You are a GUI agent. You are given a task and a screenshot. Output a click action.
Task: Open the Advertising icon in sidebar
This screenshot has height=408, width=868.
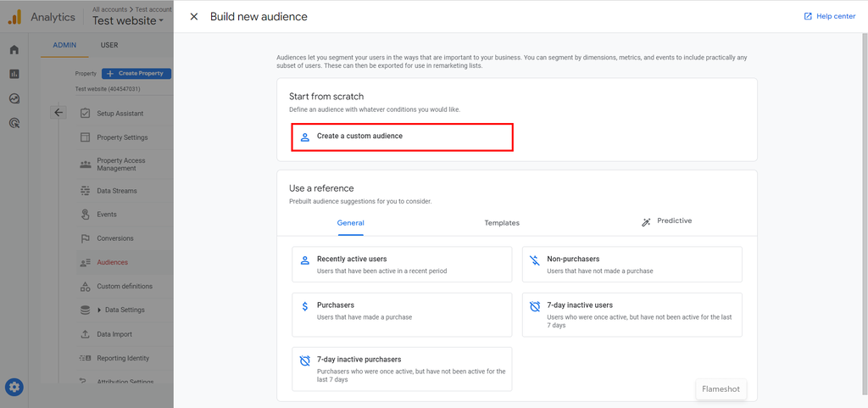click(x=14, y=123)
